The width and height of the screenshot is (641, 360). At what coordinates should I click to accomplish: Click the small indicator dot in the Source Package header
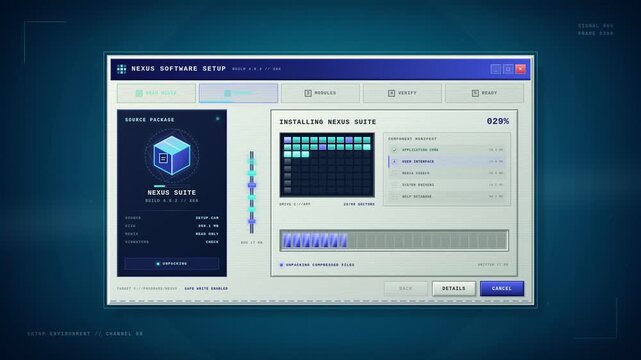click(217, 119)
